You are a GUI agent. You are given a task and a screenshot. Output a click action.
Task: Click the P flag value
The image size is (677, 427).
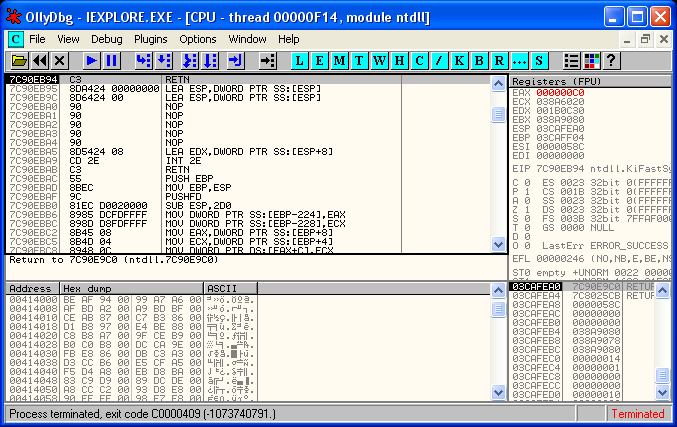click(527, 192)
